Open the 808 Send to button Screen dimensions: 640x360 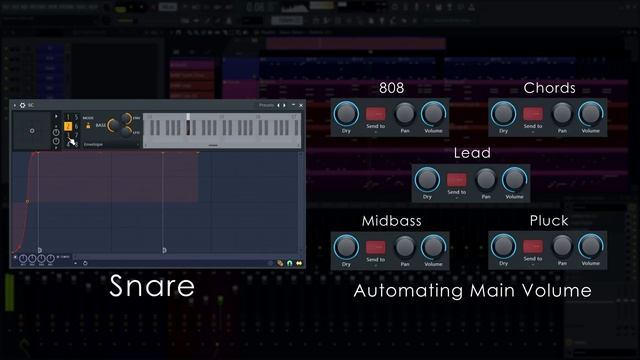(x=376, y=114)
